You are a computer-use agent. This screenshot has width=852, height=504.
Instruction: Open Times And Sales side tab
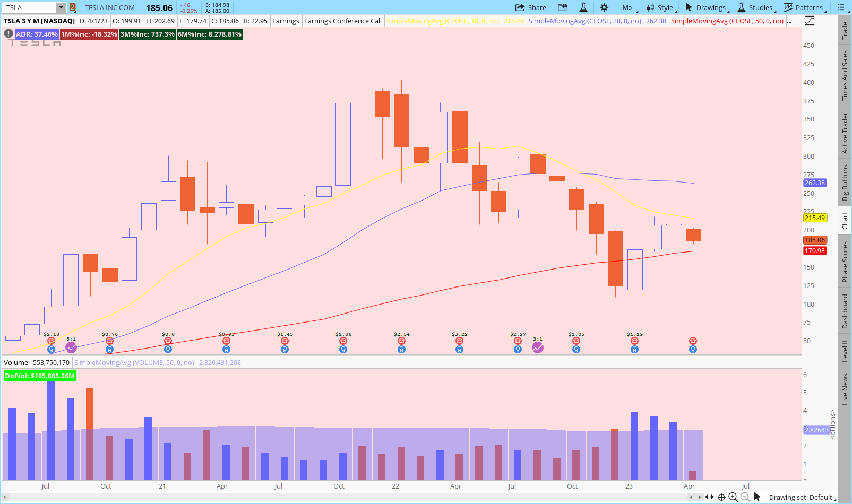coord(845,76)
